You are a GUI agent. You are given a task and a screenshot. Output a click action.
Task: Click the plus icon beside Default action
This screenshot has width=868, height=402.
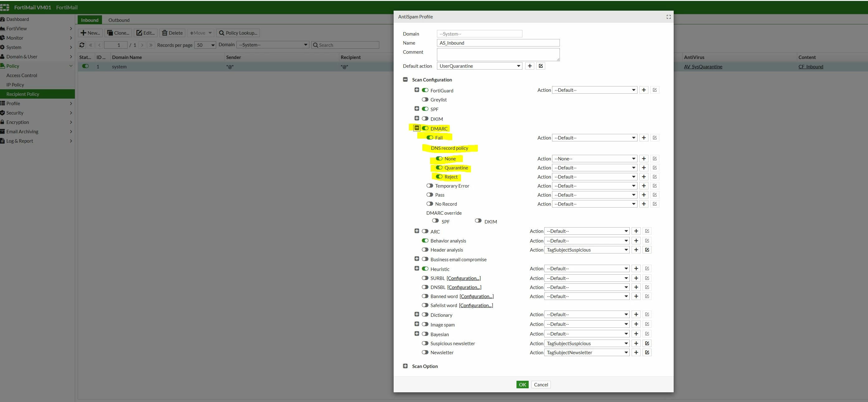pos(530,66)
